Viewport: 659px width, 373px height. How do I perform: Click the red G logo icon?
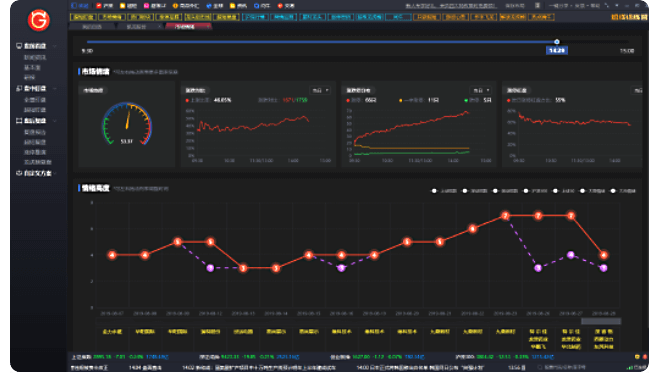point(38,20)
